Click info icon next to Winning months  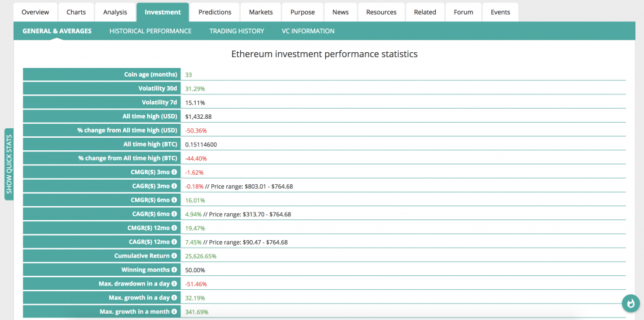(x=174, y=270)
